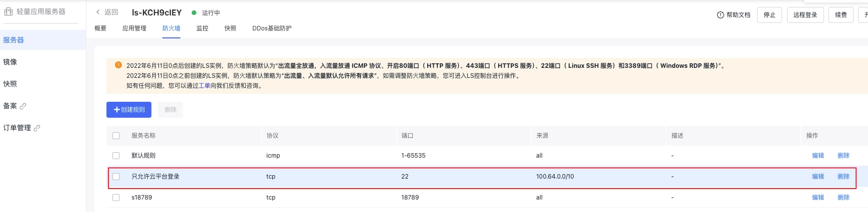The width and height of the screenshot is (868, 212).
Task: Delete the s18789 firewall rule
Action: (x=844, y=198)
